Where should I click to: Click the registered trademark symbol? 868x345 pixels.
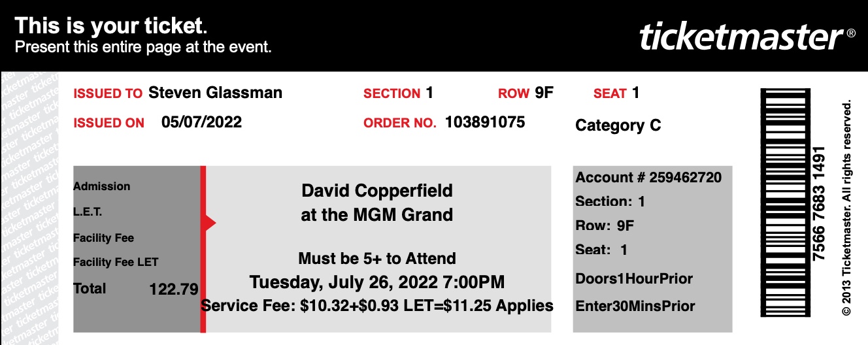tap(851, 32)
